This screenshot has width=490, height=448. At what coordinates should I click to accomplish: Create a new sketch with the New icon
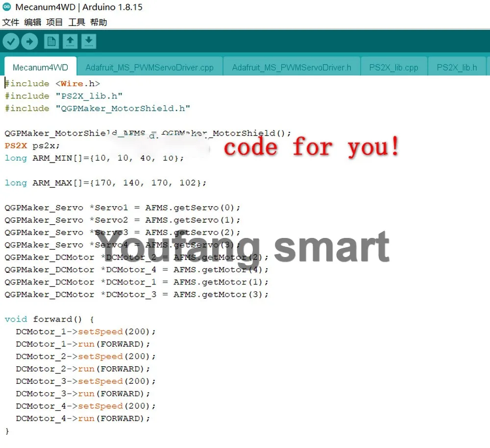(51, 42)
